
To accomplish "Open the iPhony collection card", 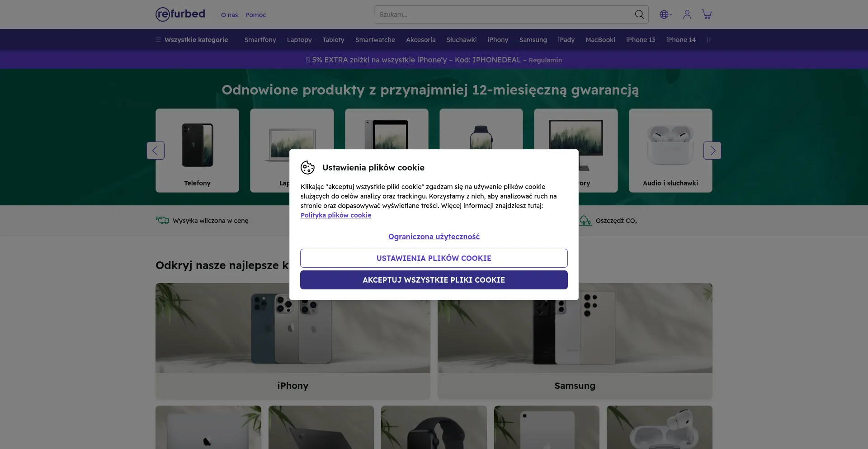I will coord(293,341).
